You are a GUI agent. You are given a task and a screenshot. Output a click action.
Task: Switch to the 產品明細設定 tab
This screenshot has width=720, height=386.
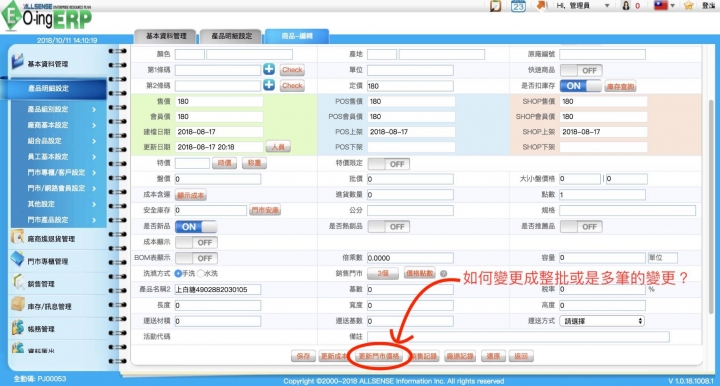coord(231,36)
